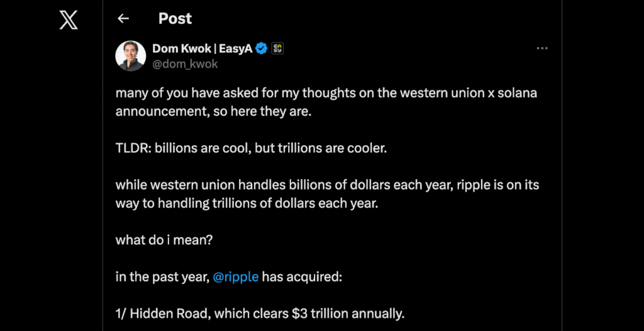Click the Dom Kwok | EasyA display name
The image size is (644, 331).
202,49
